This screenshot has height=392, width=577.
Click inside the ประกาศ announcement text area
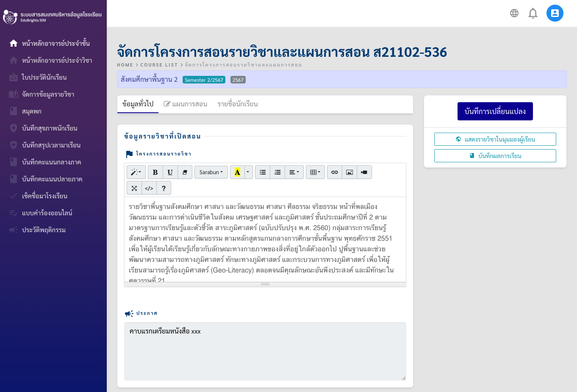pyautogui.click(x=265, y=351)
